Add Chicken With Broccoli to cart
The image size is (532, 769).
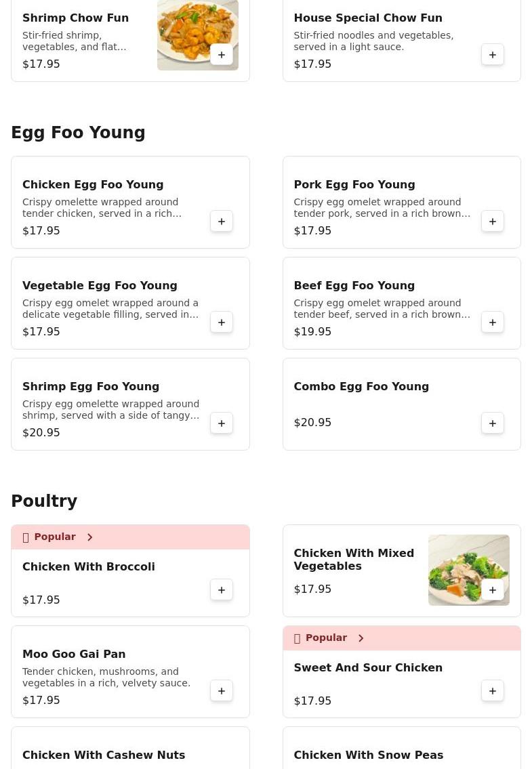point(222,590)
